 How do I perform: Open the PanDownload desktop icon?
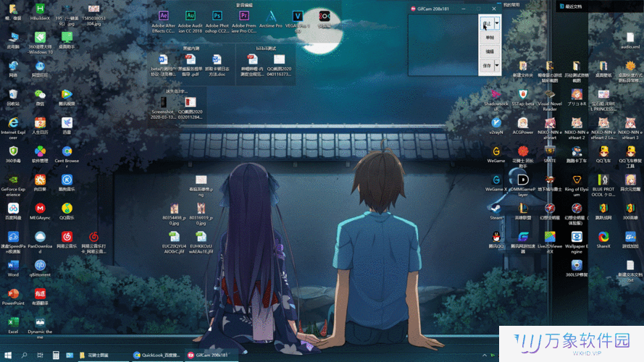click(x=40, y=242)
